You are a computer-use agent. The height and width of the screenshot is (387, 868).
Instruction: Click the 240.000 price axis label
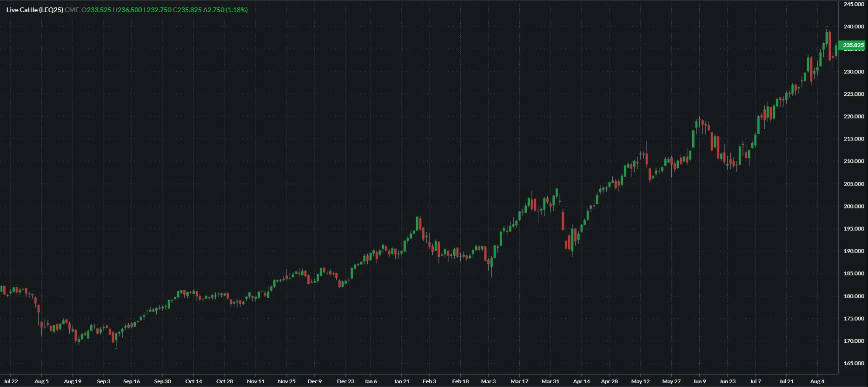click(854, 27)
